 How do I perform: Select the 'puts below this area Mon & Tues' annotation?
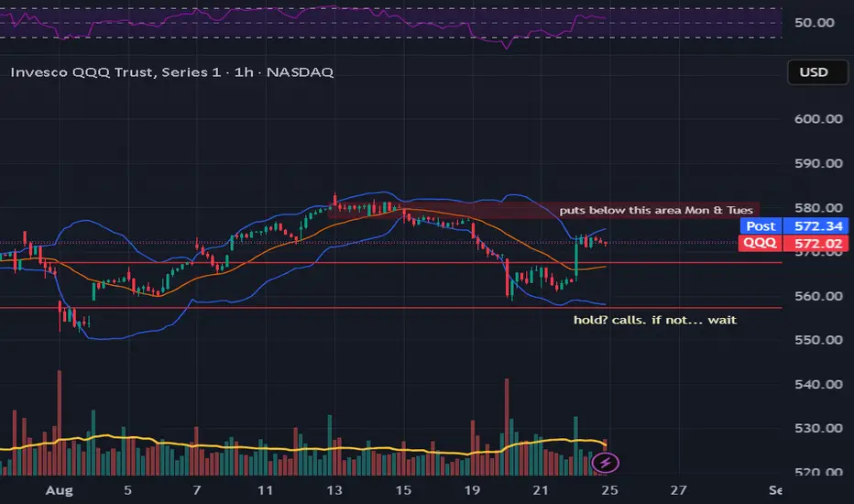tap(656, 211)
